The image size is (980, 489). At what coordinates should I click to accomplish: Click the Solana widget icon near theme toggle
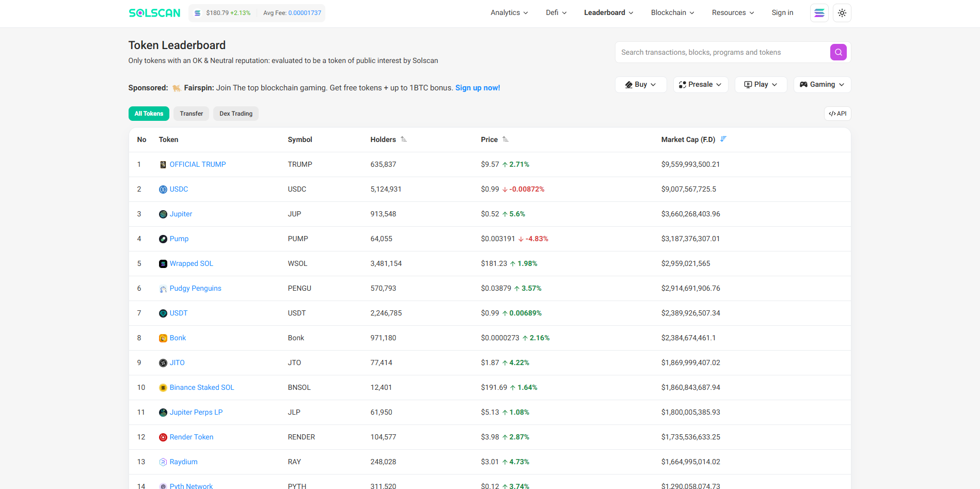coord(819,12)
